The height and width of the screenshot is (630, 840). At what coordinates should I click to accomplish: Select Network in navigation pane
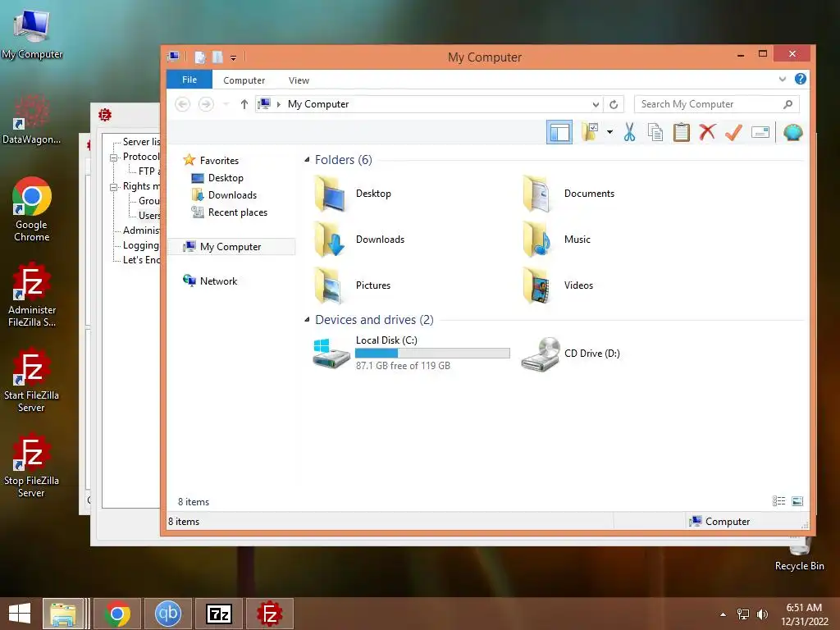[210, 281]
